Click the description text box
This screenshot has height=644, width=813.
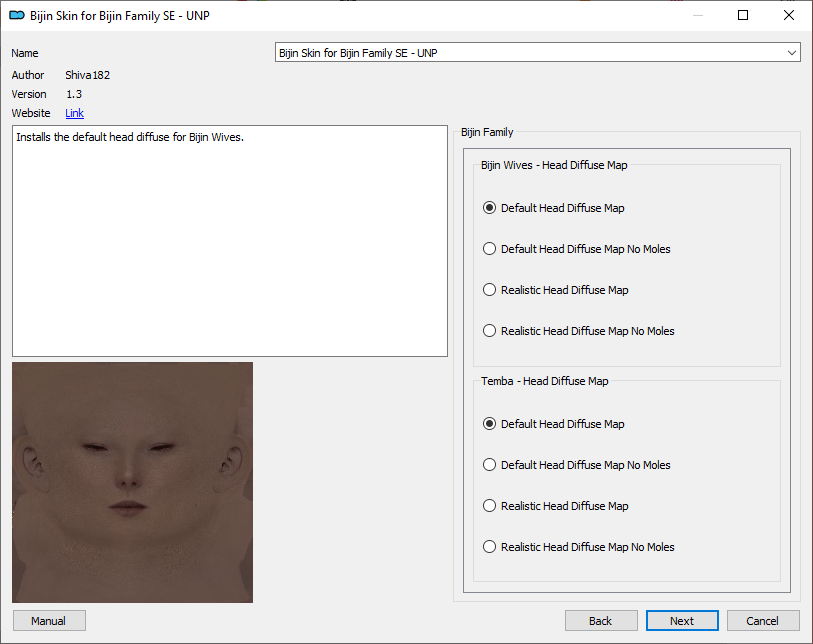tap(230, 241)
